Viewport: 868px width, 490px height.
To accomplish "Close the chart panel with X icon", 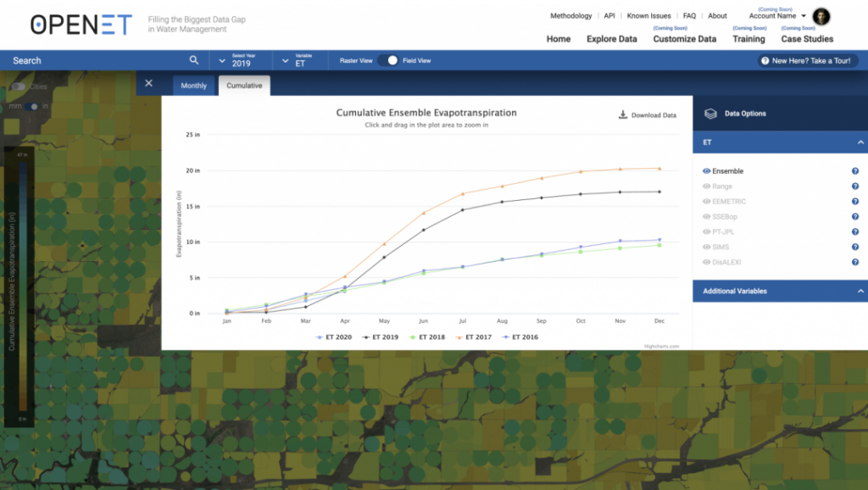I will pyautogui.click(x=149, y=83).
